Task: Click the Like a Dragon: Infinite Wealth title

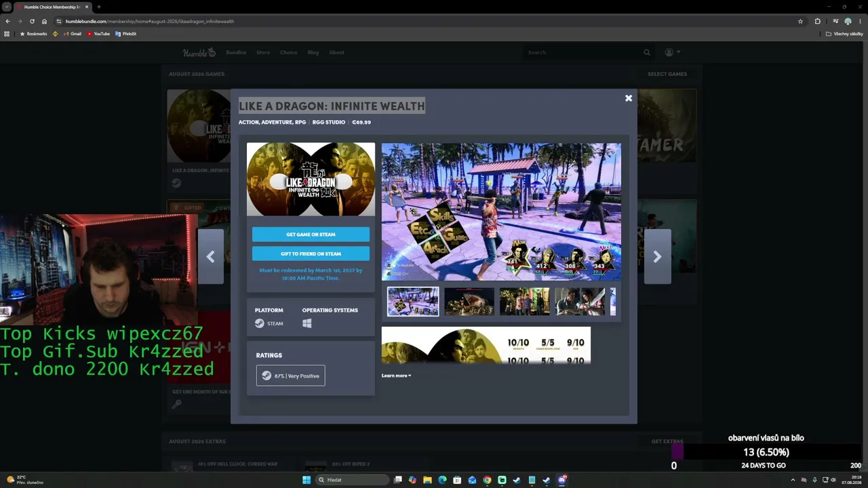Action: coord(332,106)
